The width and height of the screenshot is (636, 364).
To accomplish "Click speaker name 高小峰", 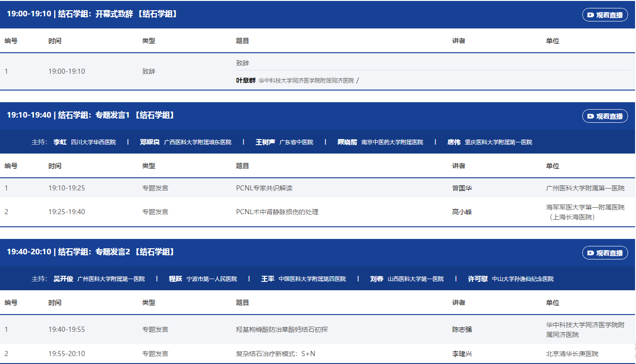I will [x=462, y=212].
